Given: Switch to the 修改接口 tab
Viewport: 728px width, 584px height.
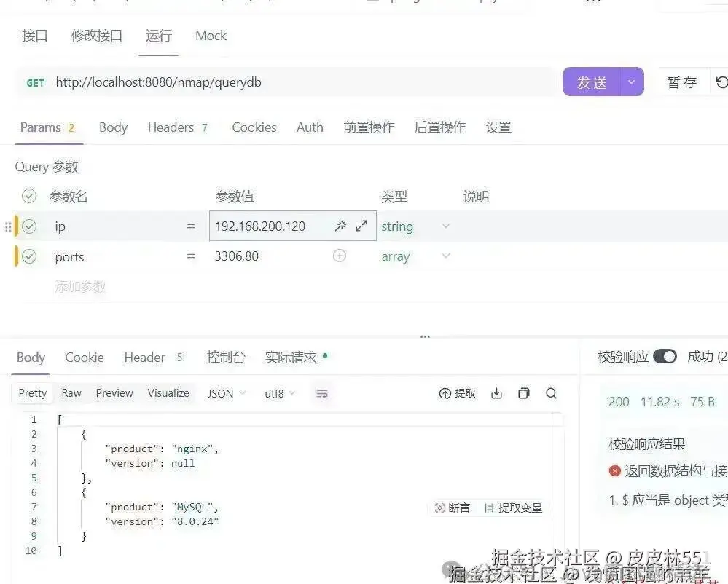Looking at the screenshot, I should [x=97, y=35].
